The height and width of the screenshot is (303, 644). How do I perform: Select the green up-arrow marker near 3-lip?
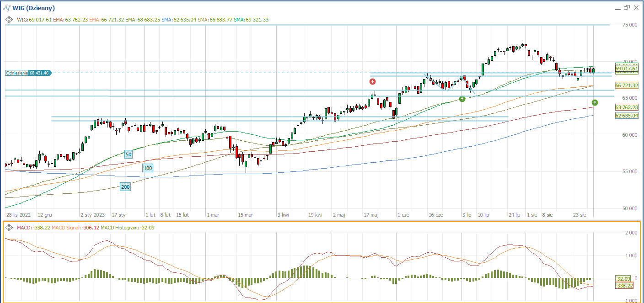point(462,99)
